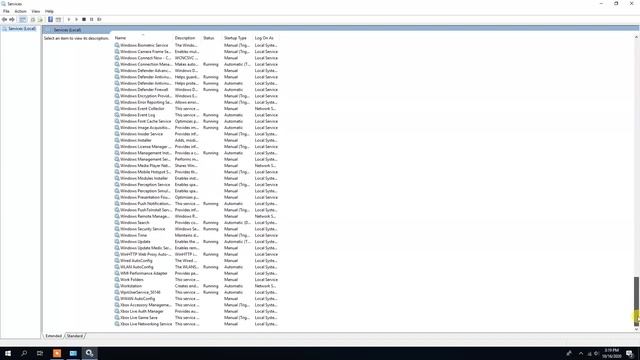This screenshot has height=360, width=640.
Task: Switch to the Extended tab
Action: pyautogui.click(x=53, y=336)
